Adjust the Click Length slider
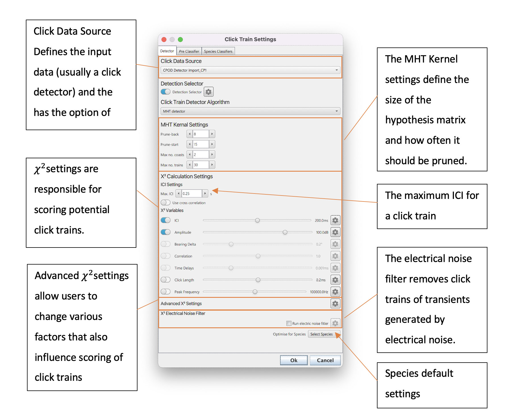The image size is (513, 420). tap(258, 280)
